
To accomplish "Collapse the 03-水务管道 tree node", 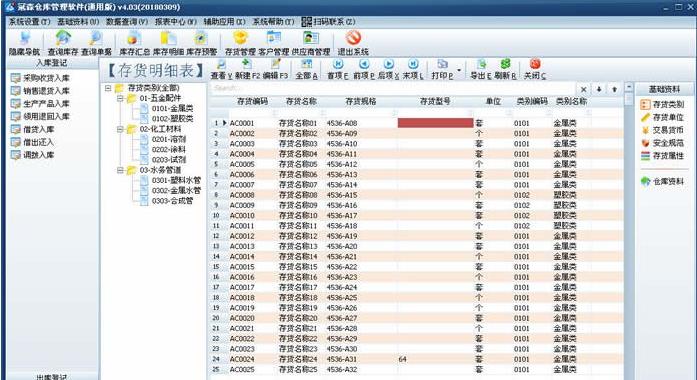I will tap(120, 170).
